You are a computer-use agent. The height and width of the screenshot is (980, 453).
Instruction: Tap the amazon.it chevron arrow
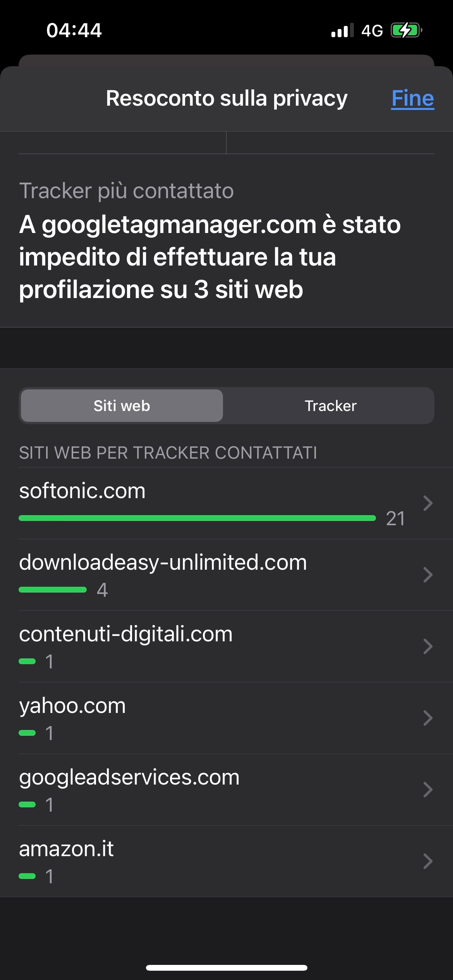(427, 861)
